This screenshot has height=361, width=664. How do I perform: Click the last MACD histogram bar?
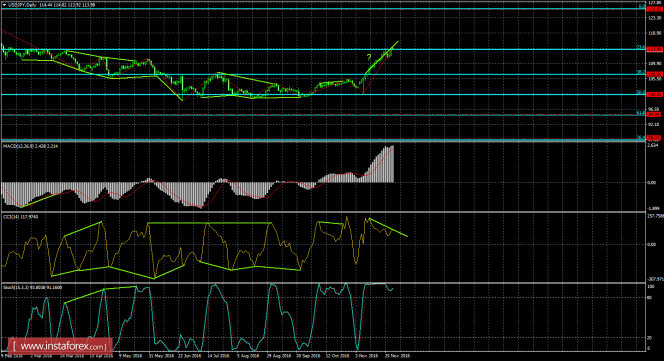click(x=393, y=164)
